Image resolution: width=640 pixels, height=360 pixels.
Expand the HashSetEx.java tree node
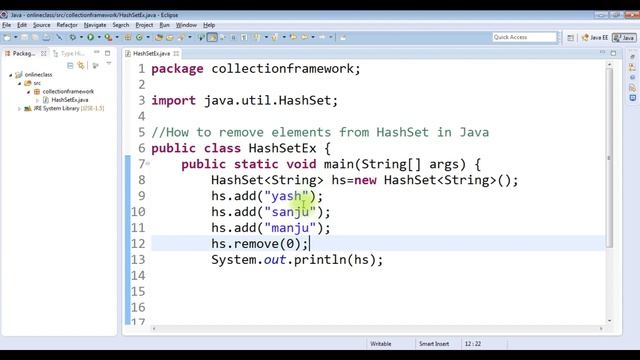[x=37, y=100]
